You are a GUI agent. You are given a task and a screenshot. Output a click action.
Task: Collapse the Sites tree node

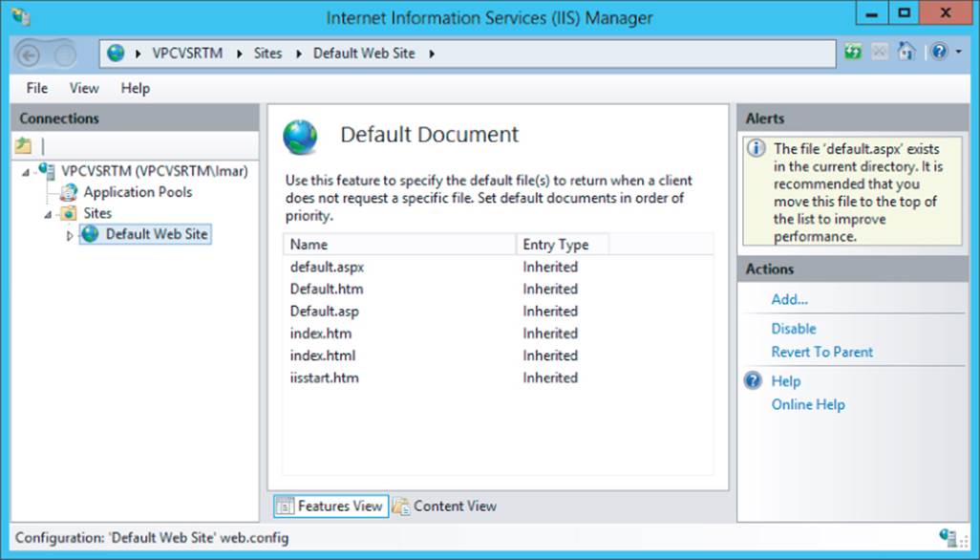tap(48, 214)
